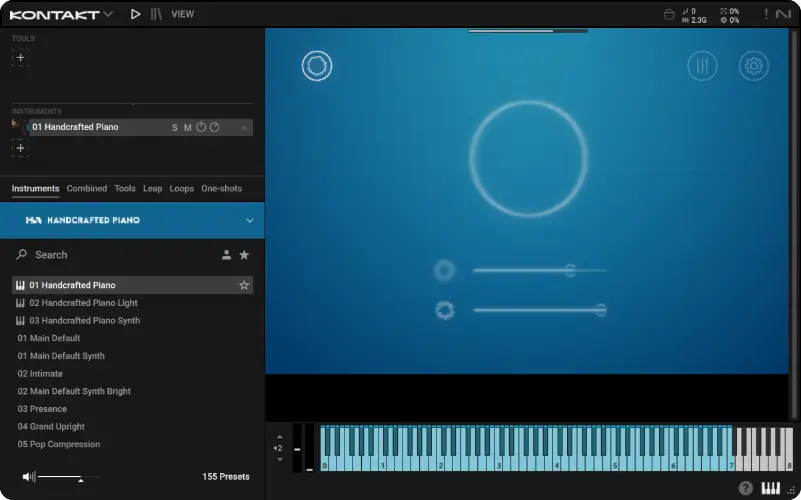Click the window resize grip icon

[790, 490]
